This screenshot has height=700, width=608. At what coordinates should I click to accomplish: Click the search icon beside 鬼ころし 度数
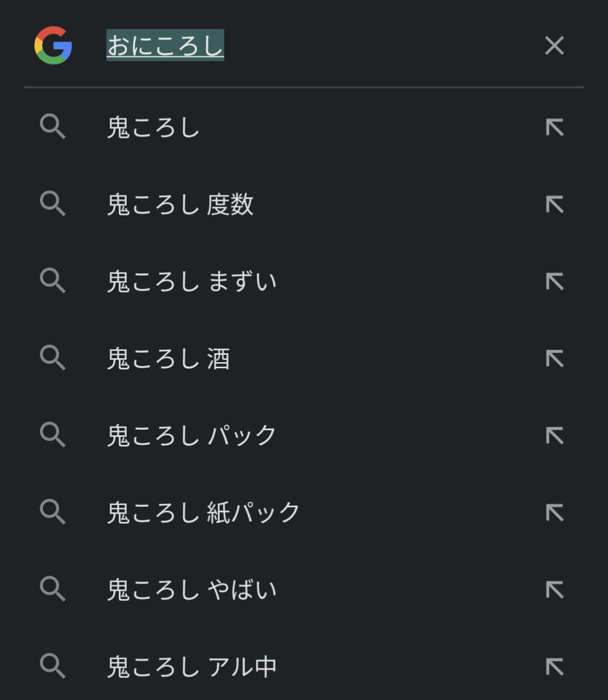point(53,204)
